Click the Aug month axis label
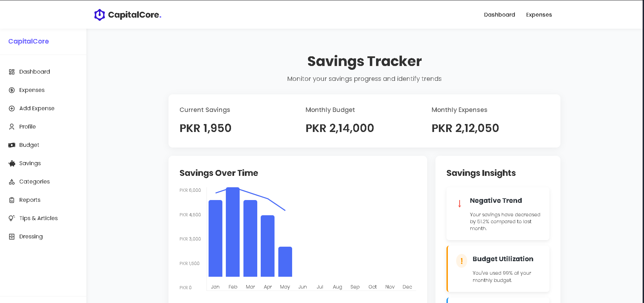Screen dimensions: 644x303 [x=337, y=287]
